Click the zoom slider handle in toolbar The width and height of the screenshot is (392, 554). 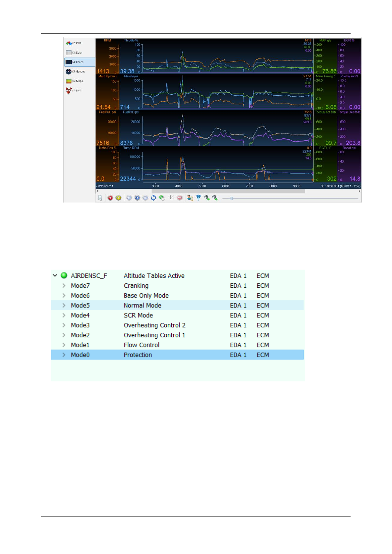coord(232,198)
